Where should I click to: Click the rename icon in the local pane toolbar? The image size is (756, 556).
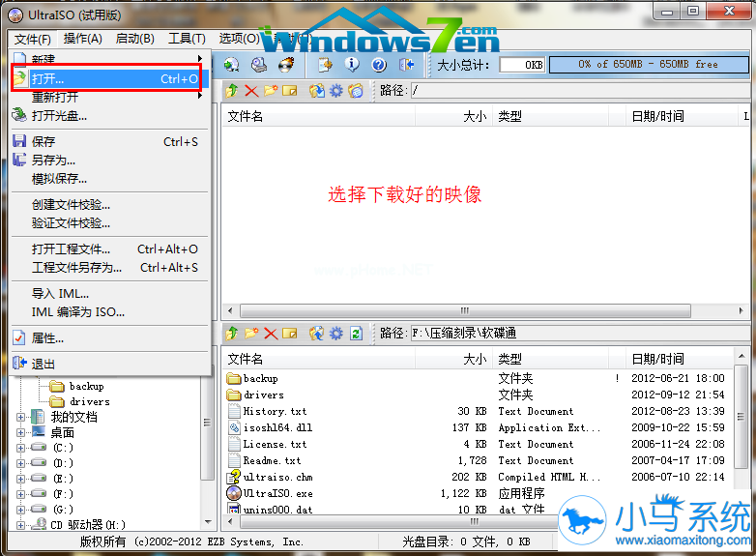pyautogui.click(x=290, y=334)
